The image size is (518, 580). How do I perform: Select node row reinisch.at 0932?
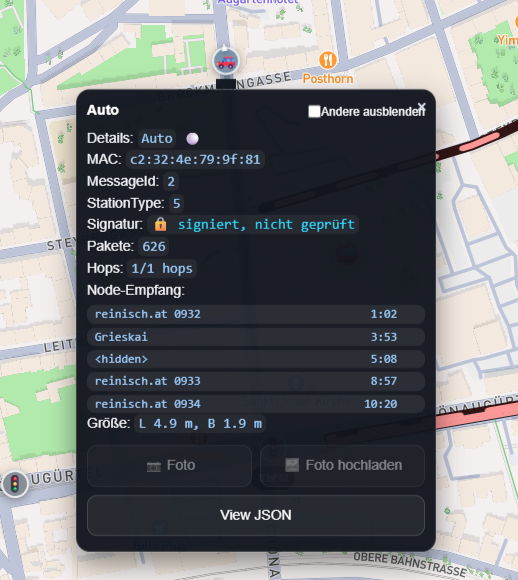pyautogui.click(x=256, y=314)
